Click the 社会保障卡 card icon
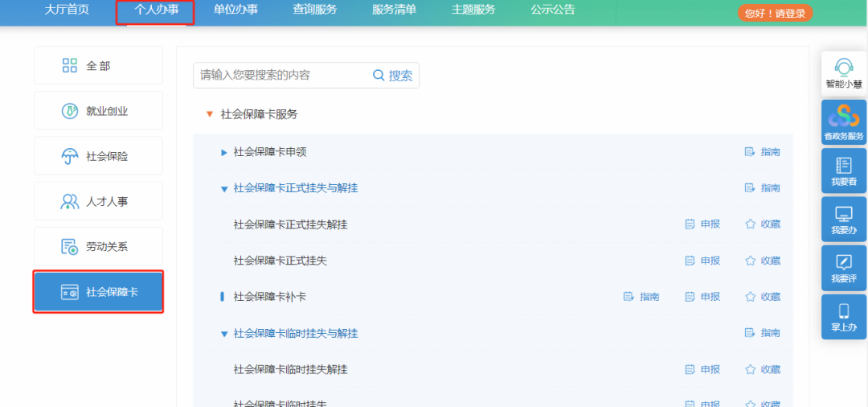This screenshot has width=868, height=407. click(x=70, y=292)
